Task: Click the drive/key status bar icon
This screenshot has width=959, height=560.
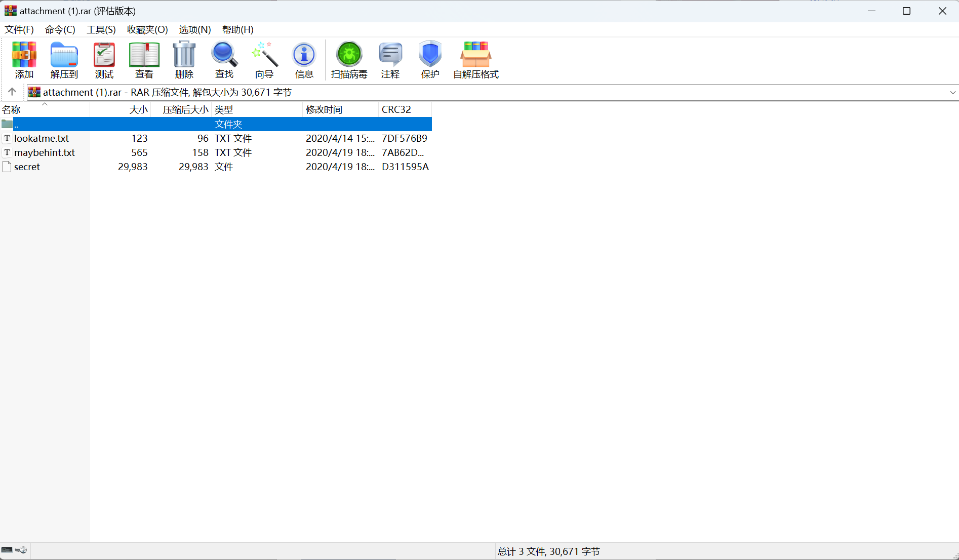Action: click(14, 550)
